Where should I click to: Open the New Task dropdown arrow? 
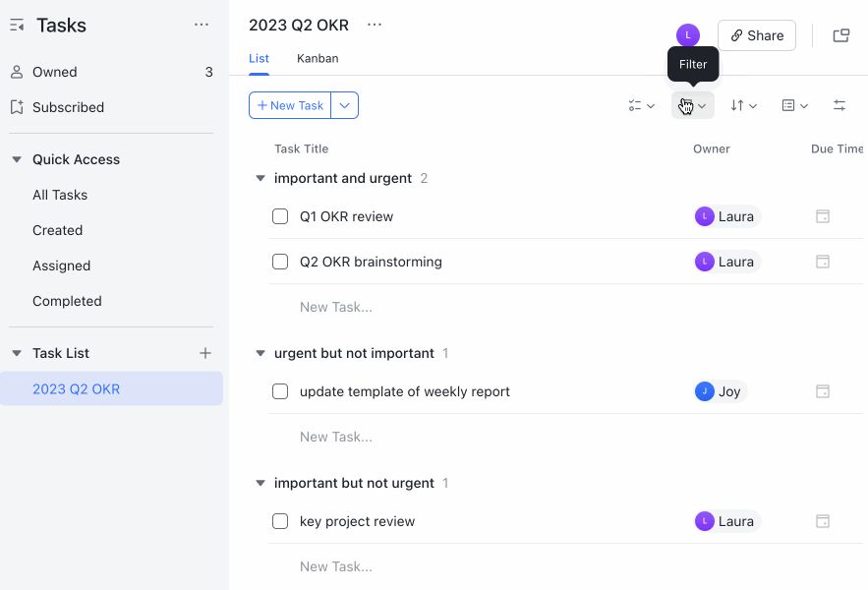click(x=344, y=105)
